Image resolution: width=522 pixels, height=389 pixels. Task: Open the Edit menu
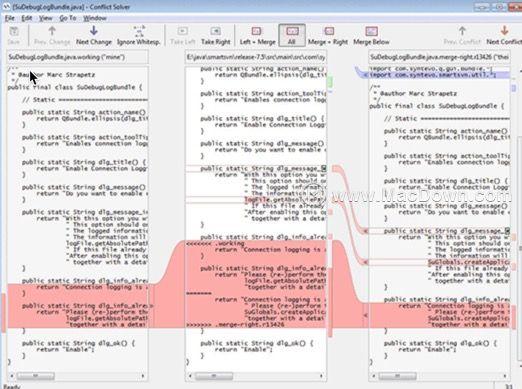point(27,18)
